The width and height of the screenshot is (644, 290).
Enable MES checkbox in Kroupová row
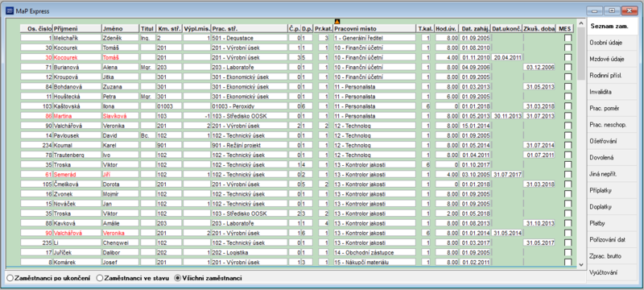click(568, 77)
